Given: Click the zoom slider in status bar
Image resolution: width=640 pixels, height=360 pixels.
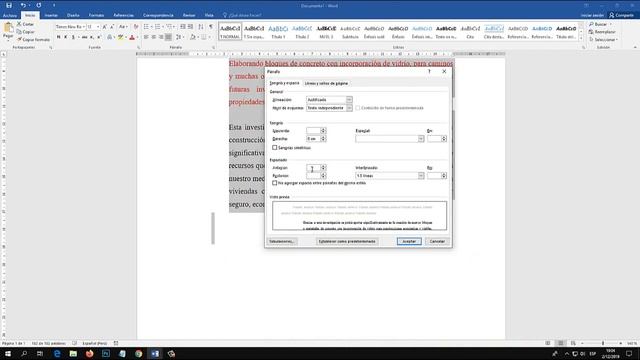Looking at the screenshot, I should 602,343.
